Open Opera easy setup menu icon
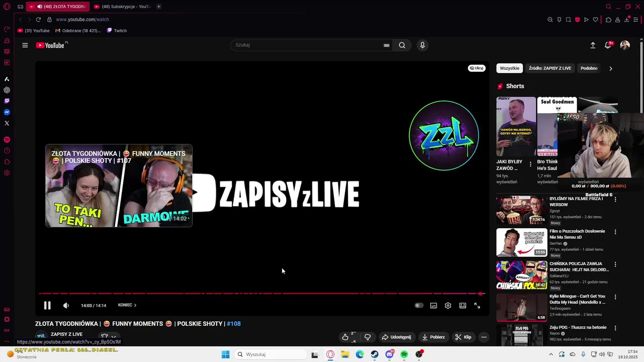 [x=636, y=20]
